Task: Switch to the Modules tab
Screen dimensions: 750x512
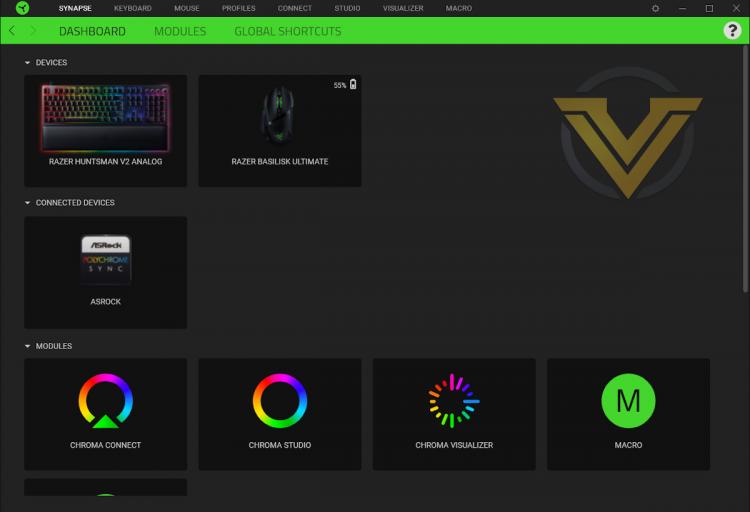Action: coord(180,32)
